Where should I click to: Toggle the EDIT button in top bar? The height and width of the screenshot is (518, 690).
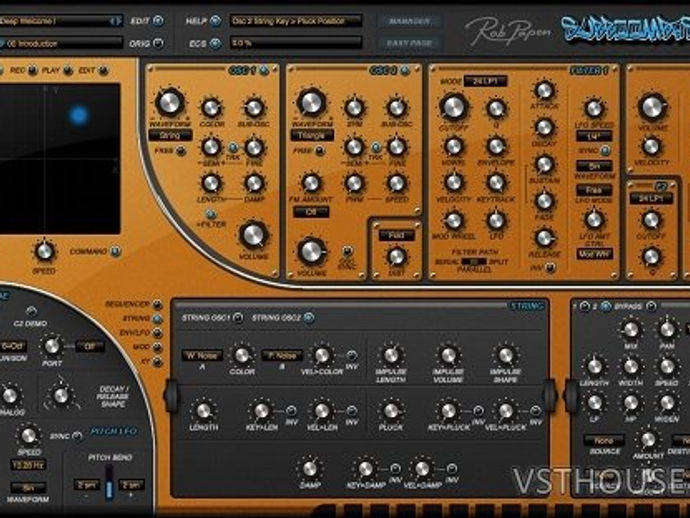[158, 21]
